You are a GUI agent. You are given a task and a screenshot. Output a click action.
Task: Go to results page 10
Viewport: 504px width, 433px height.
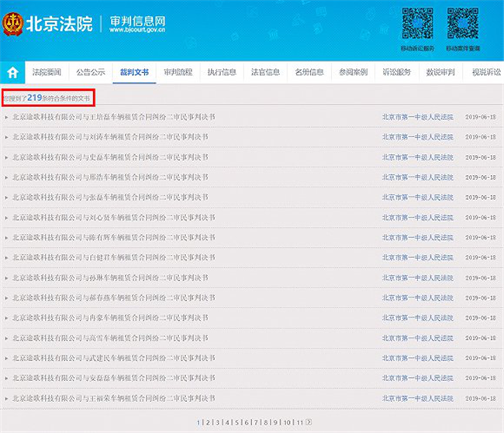287,422
